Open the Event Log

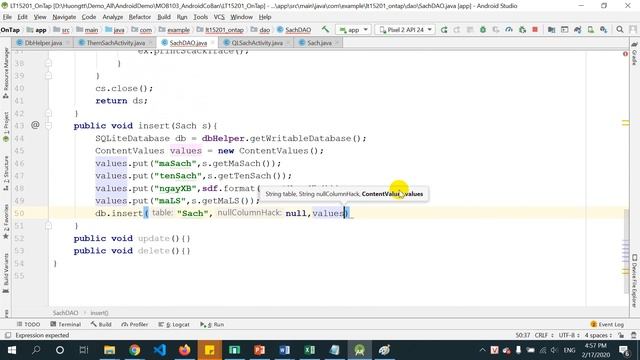pyautogui.click(x=607, y=324)
